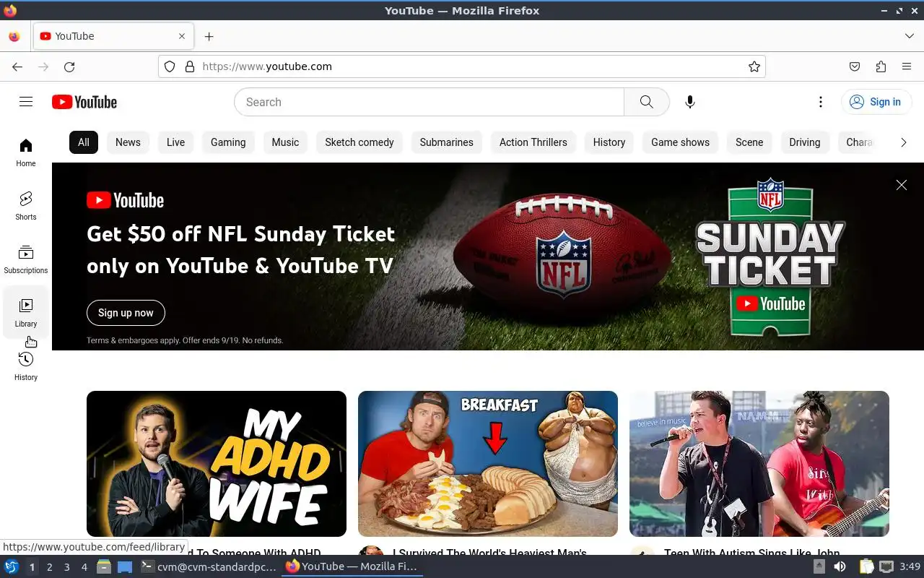The width and height of the screenshot is (924, 578).
Task: Click Sign up now on banner
Action: click(x=126, y=313)
